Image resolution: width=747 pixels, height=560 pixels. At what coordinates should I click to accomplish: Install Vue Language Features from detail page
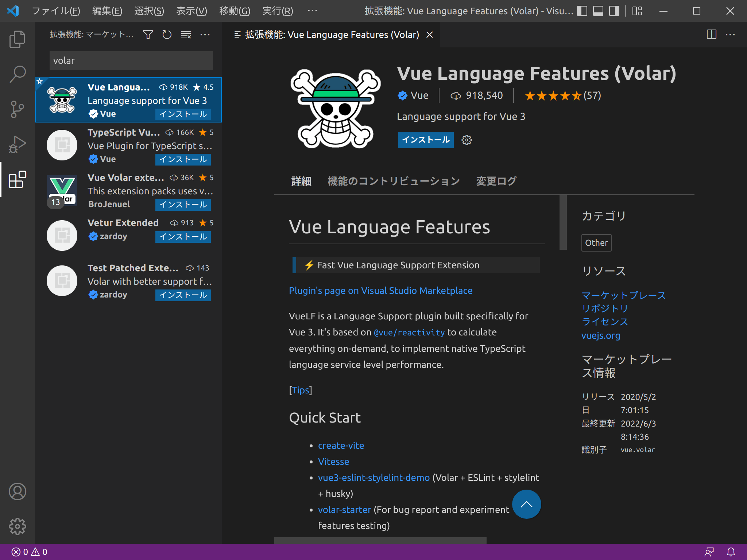coord(426,140)
